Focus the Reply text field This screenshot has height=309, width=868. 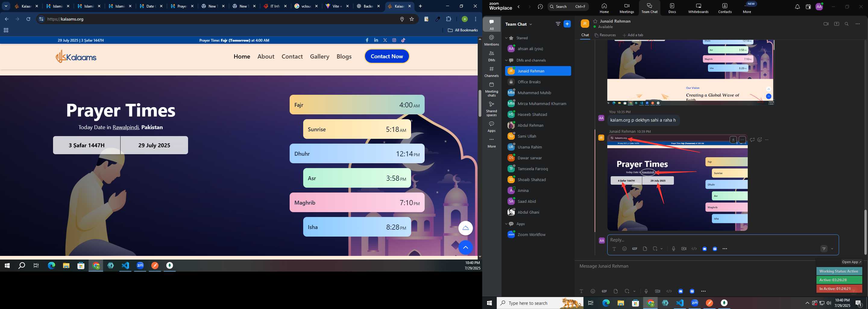[x=723, y=240]
